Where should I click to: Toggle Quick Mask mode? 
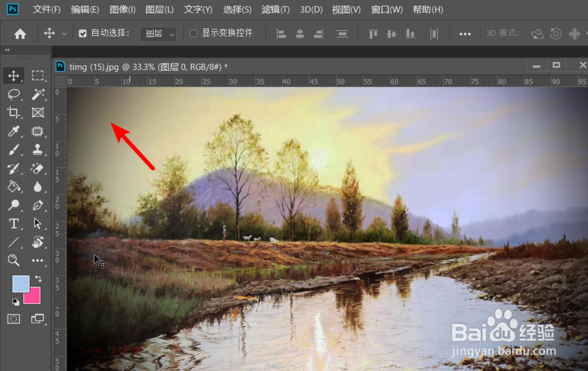[14, 319]
